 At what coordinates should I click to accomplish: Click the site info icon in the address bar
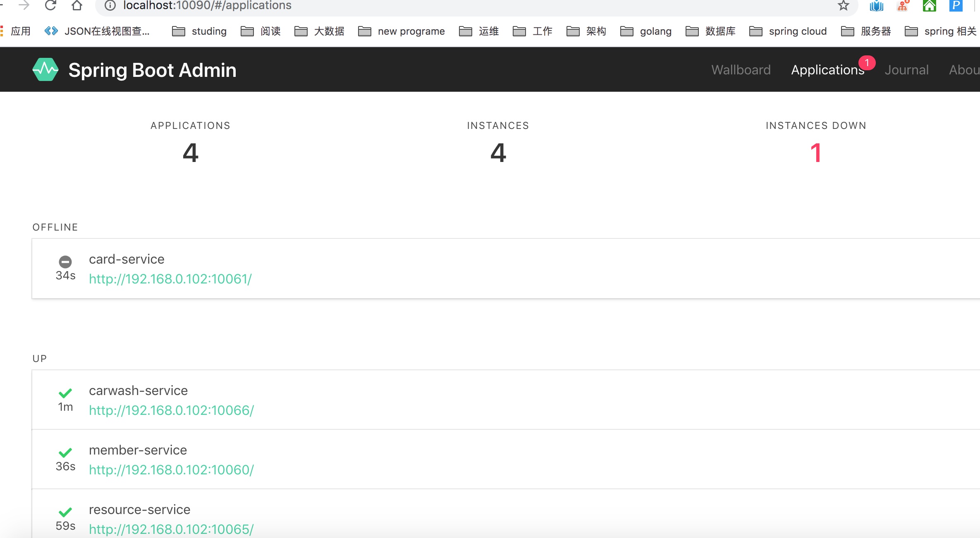pos(110,5)
